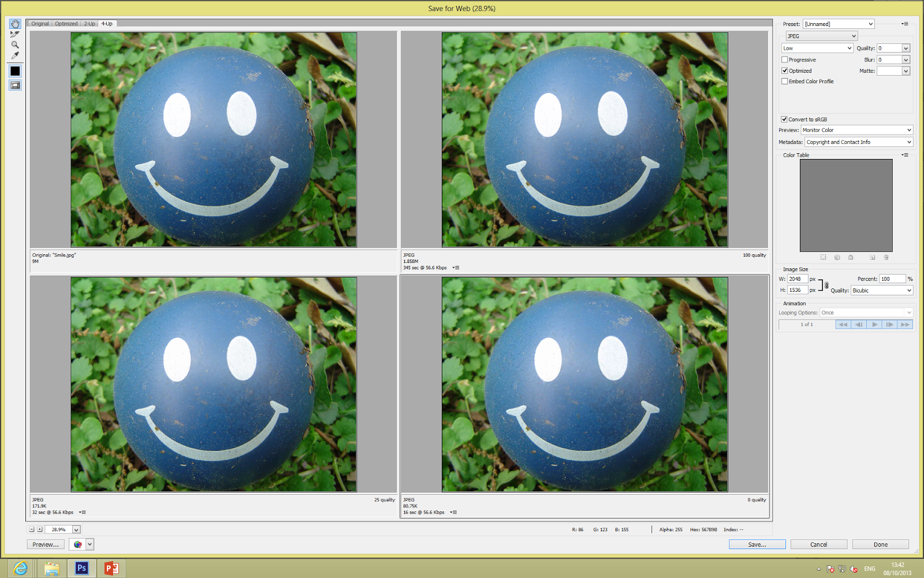The image size is (924, 578).
Task: Click the browser preview icon
Action: (77, 544)
